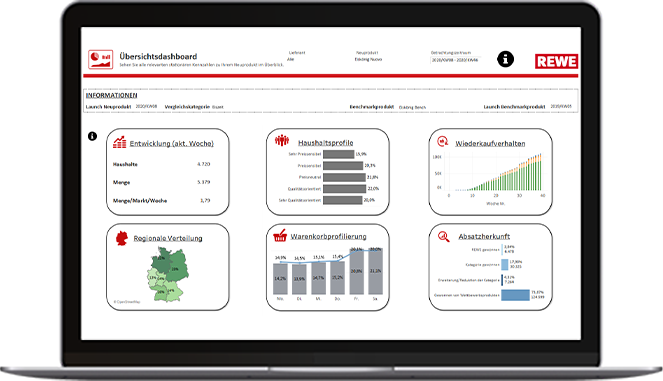Click the 14,2% basket bar
The image size is (663, 381).
(x=280, y=279)
